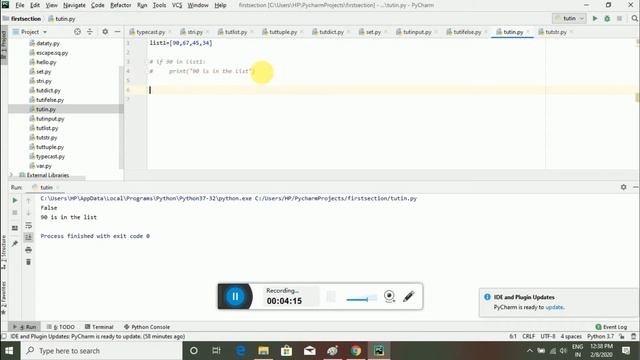Toggle the webcam icon in recorder
The image size is (640, 360).
(389, 296)
